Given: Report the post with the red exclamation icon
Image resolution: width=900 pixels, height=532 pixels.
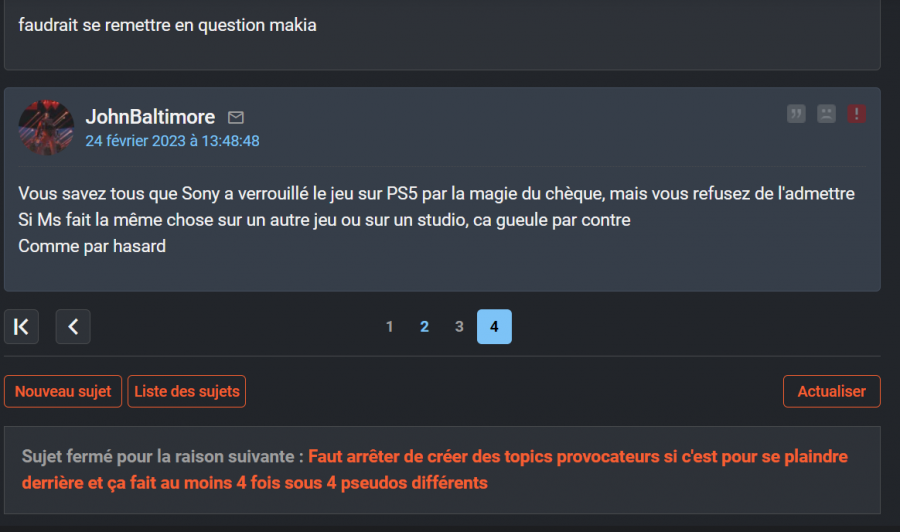Looking at the screenshot, I should click(856, 114).
